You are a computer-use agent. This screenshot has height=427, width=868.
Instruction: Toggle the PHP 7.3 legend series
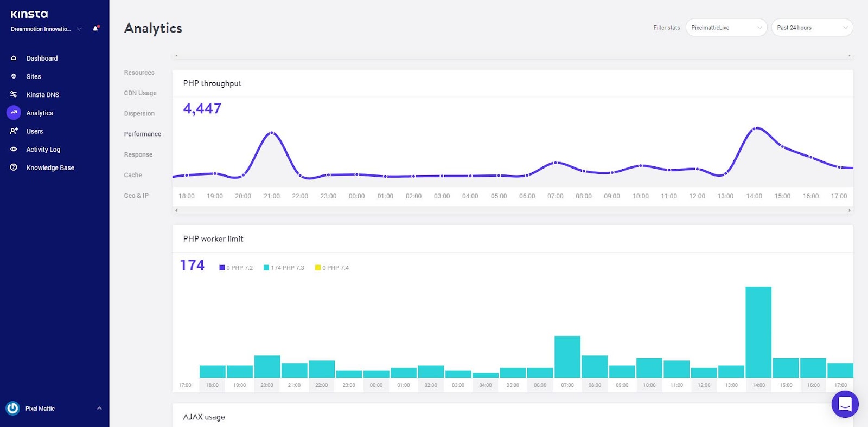point(284,268)
